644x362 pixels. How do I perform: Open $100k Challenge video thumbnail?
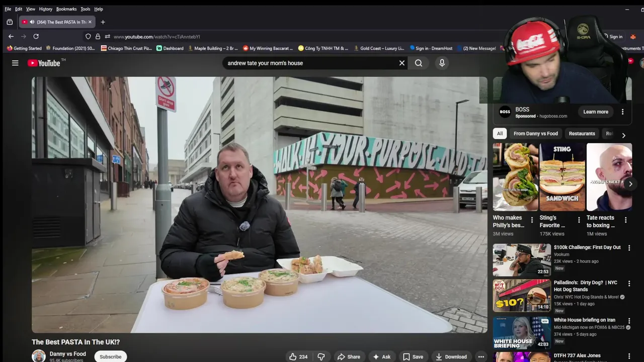pos(522,260)
